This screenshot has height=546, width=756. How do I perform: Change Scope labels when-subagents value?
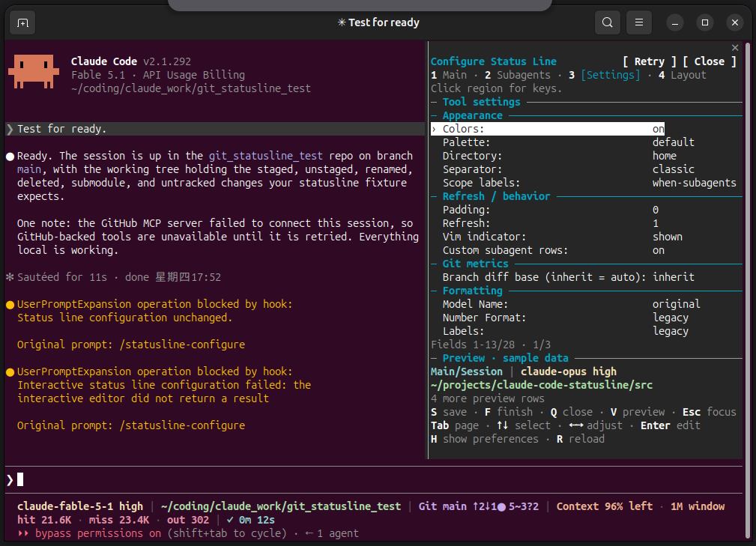click(x=695, y=183)
